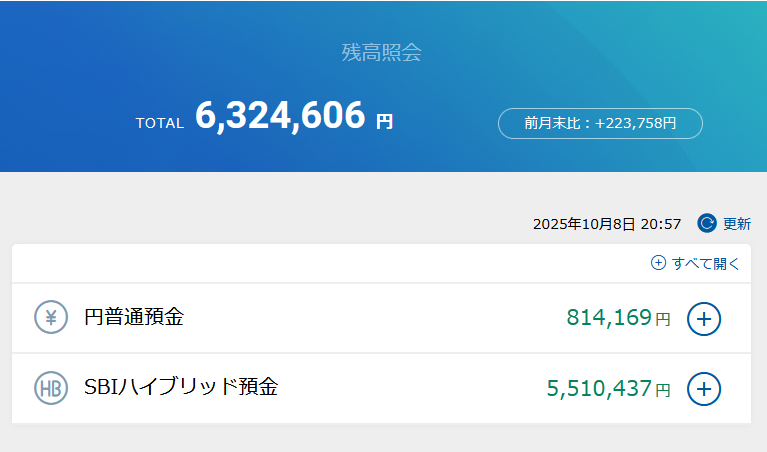Click the HB hybrid deposit icon

tap(50, 388)
